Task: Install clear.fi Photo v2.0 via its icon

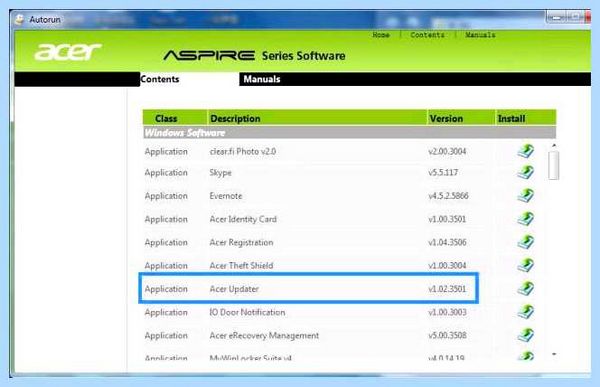Action: (x=526, y=151)
